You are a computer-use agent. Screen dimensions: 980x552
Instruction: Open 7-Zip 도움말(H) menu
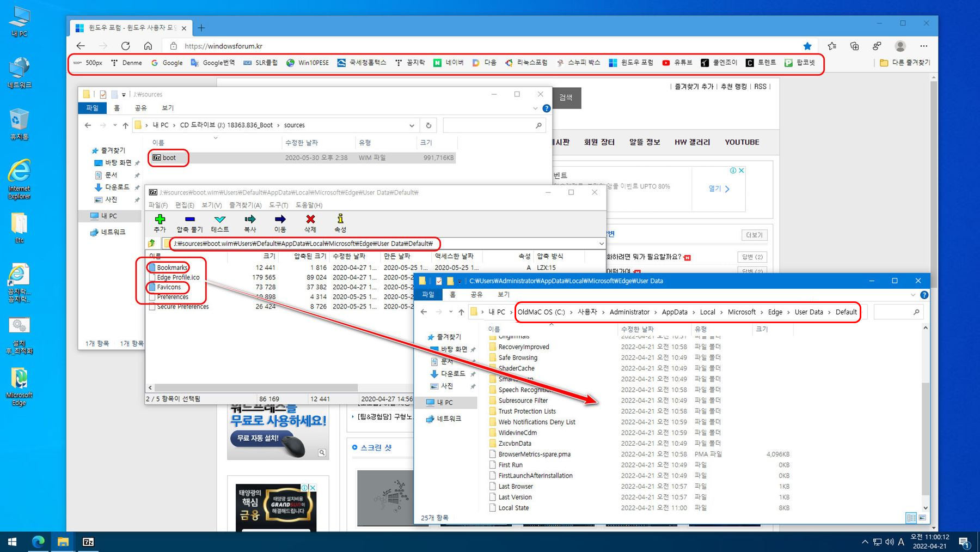pyautogui.click(x=309, y=205)
